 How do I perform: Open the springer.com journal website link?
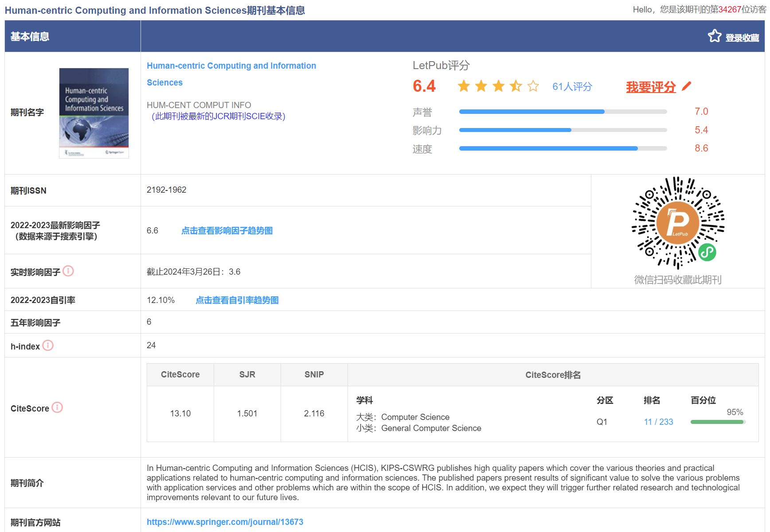[225, 522]
